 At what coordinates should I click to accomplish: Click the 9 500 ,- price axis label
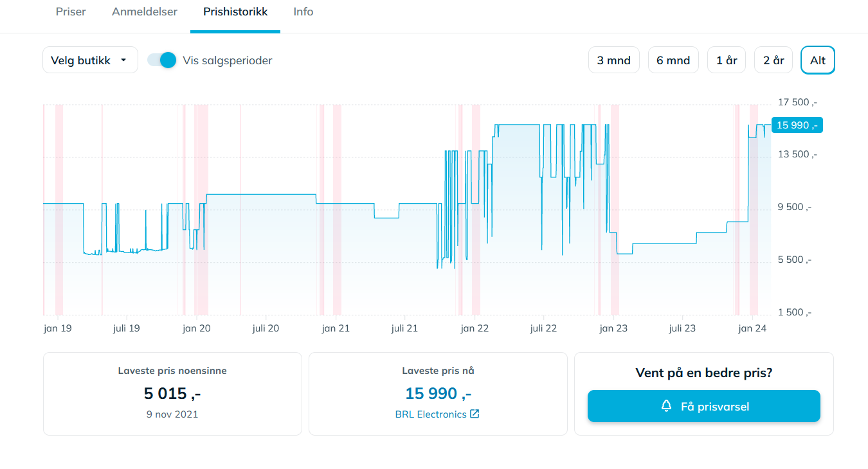(795, 207)
